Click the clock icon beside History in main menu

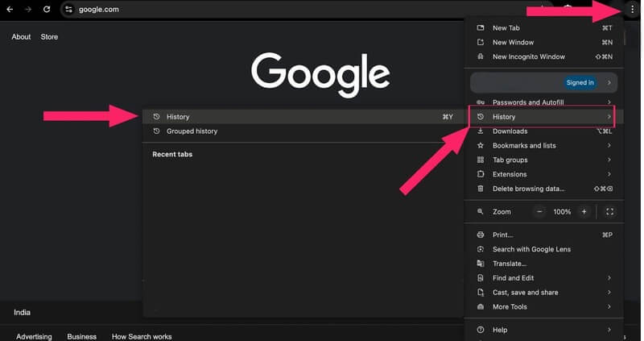point(480,117)
